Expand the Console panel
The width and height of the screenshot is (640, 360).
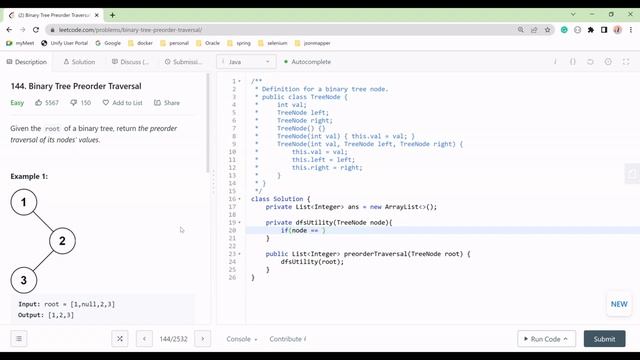pos(242,339)
